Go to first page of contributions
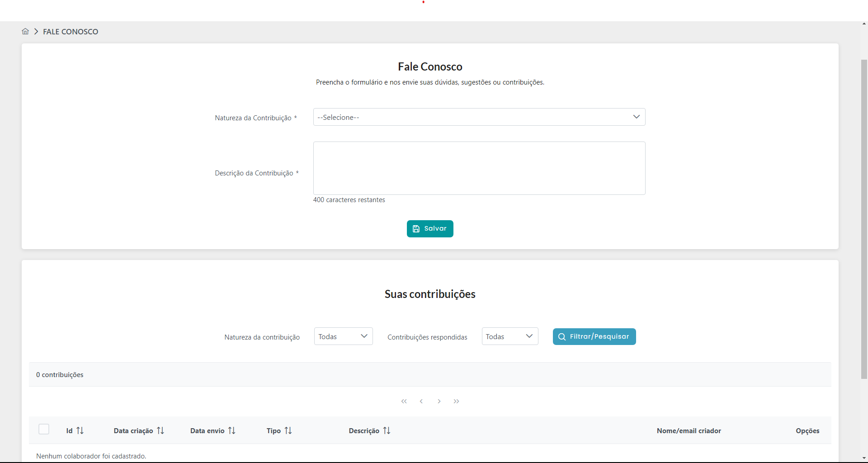The image size is (868, 463). [x=404, y=401]
